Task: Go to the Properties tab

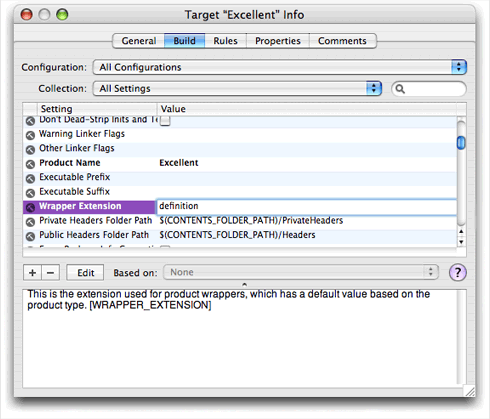Action: pos(278,41)
